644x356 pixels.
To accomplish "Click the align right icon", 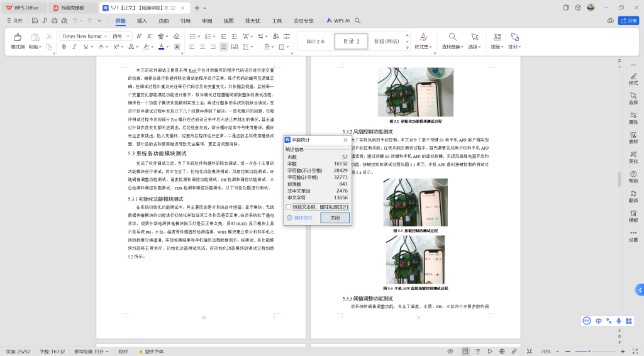I will [213, 47].
